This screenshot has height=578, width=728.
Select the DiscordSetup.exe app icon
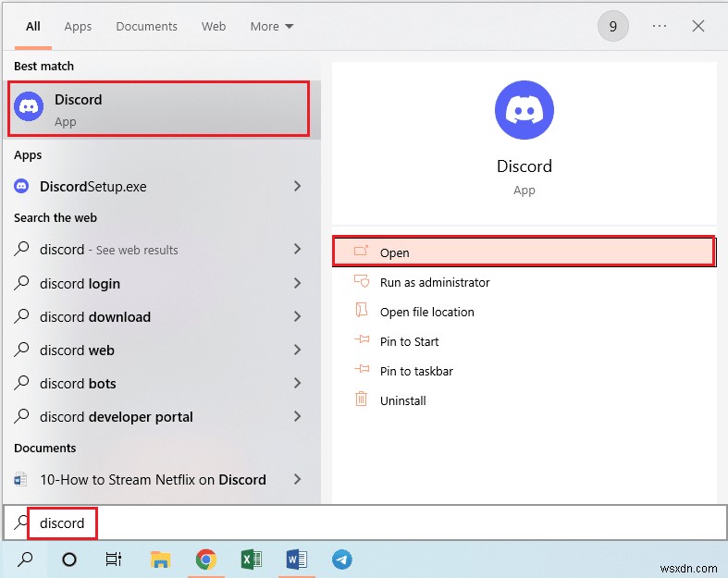point(21,186)
